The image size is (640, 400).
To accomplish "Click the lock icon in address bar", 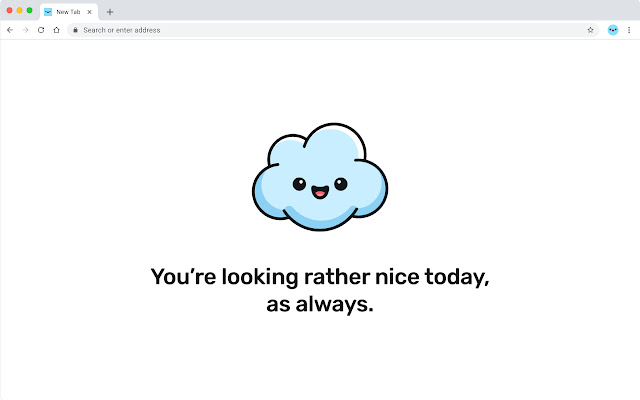I will (x=75, y=30).
